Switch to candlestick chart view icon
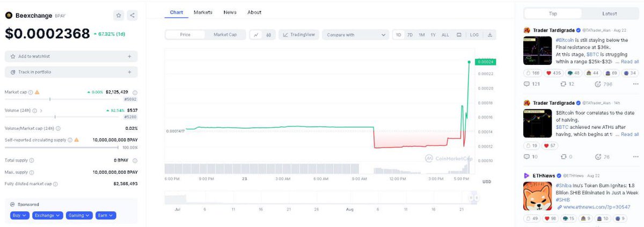This screenshot has height=227, width=644. click(268, 35)
